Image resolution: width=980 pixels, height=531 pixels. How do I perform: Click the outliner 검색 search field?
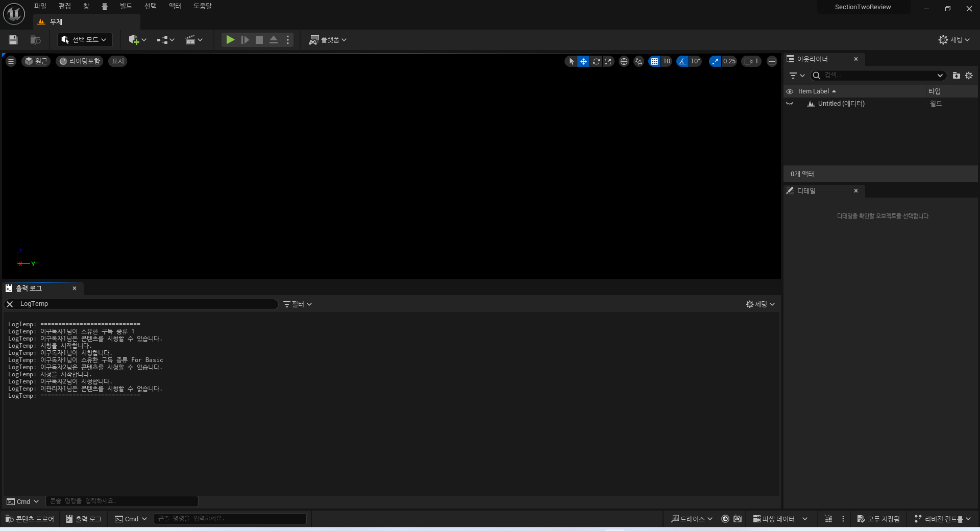[878, 76]
